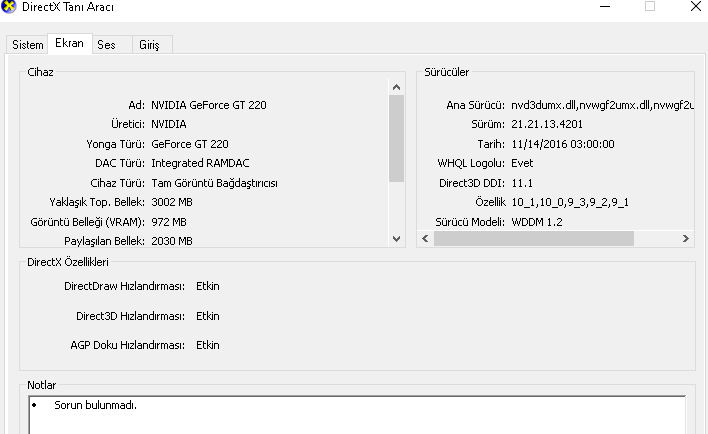This screenshot has width=708, height=434.
Task: Click the 'NVIDIA GeForce GT 220' name value
Action: [x=209, y=105]
